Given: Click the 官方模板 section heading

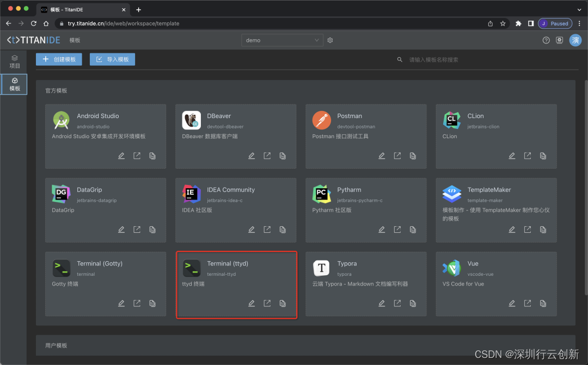Looking at the screenshot, I should point(56,90).
